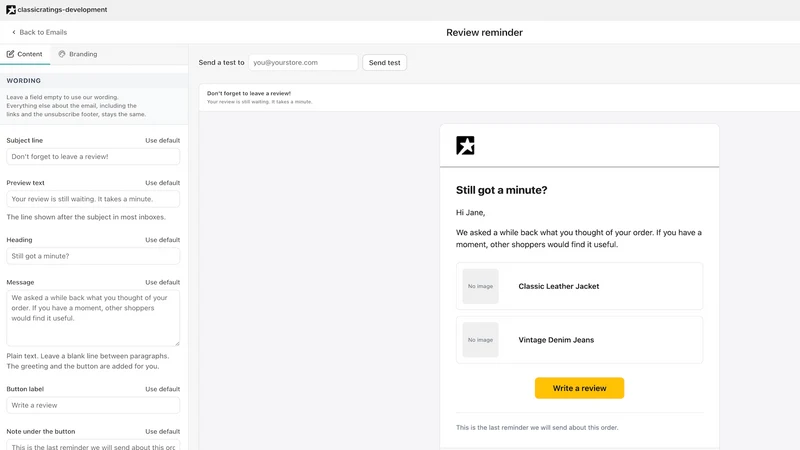
Task: Open the Content tab
Action: (25, 54)
